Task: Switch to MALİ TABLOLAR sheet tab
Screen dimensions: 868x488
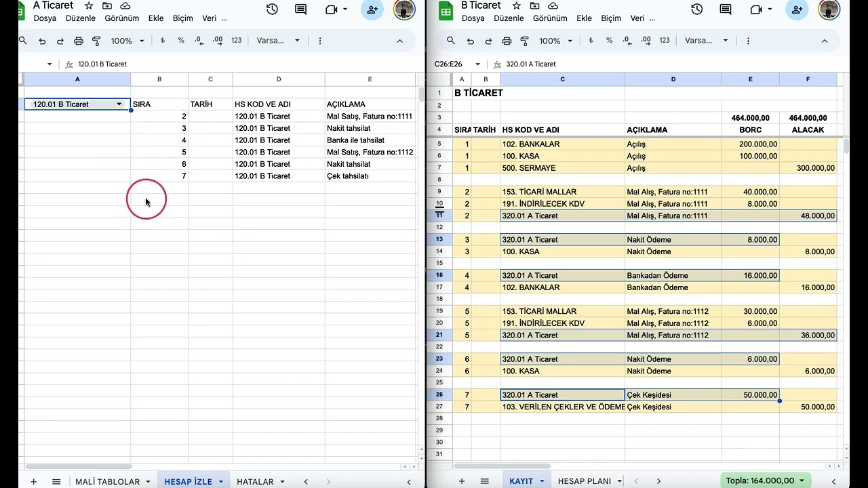Action: coord(107,481)
